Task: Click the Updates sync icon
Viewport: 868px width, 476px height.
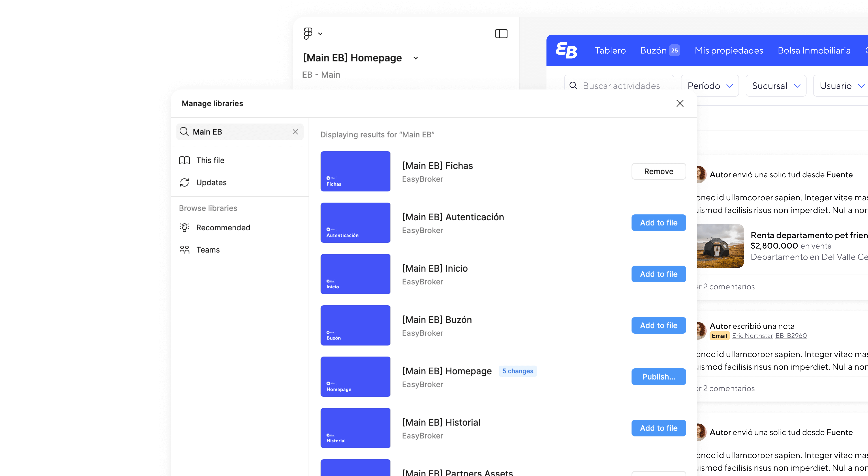Action: (x=184, y=182)
